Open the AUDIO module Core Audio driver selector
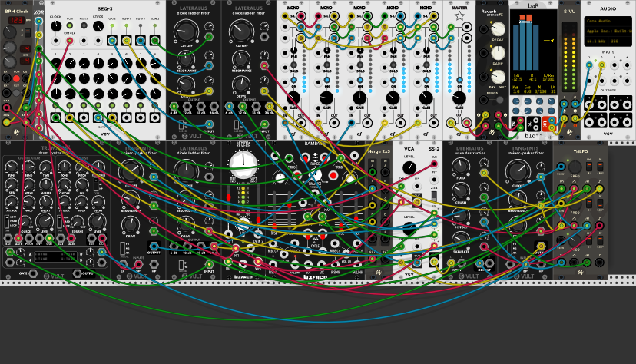Viewport: 636px width, 364px height. [x=608, y=21]
